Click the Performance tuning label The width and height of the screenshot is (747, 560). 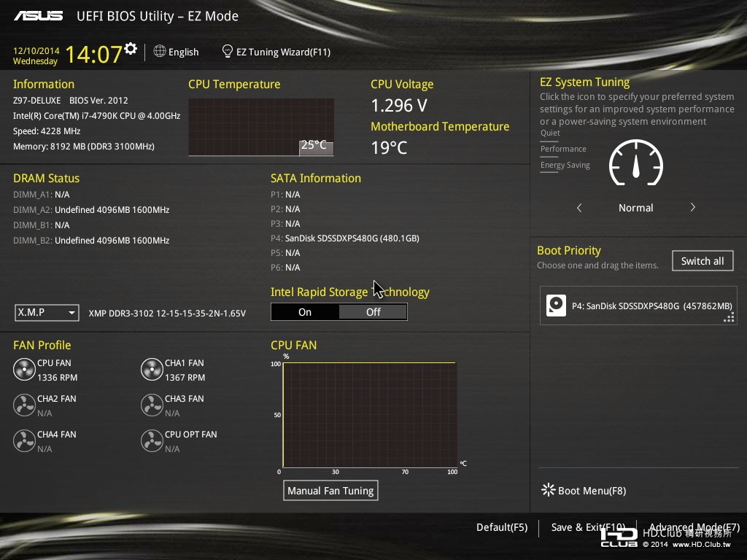[x=563, y=149]
